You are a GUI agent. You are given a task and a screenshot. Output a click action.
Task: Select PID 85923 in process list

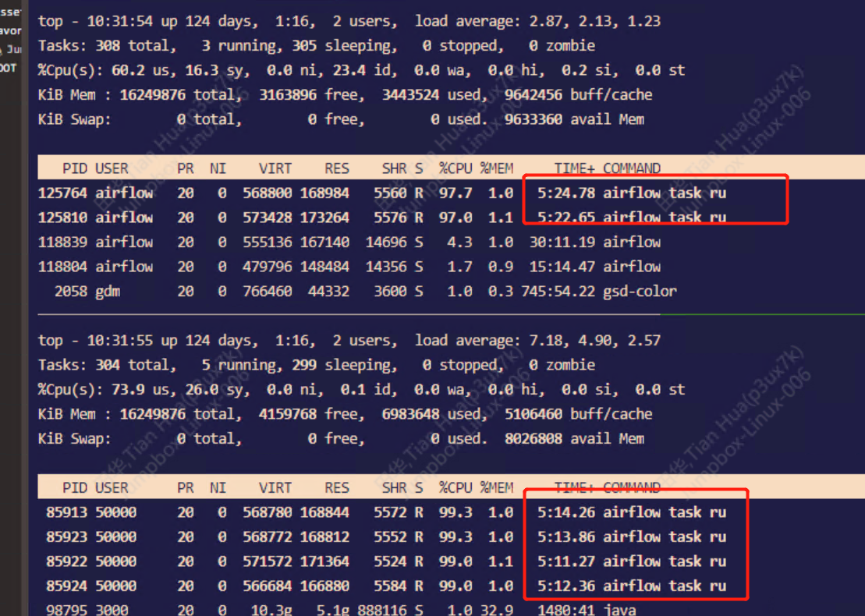pos(66,536)
